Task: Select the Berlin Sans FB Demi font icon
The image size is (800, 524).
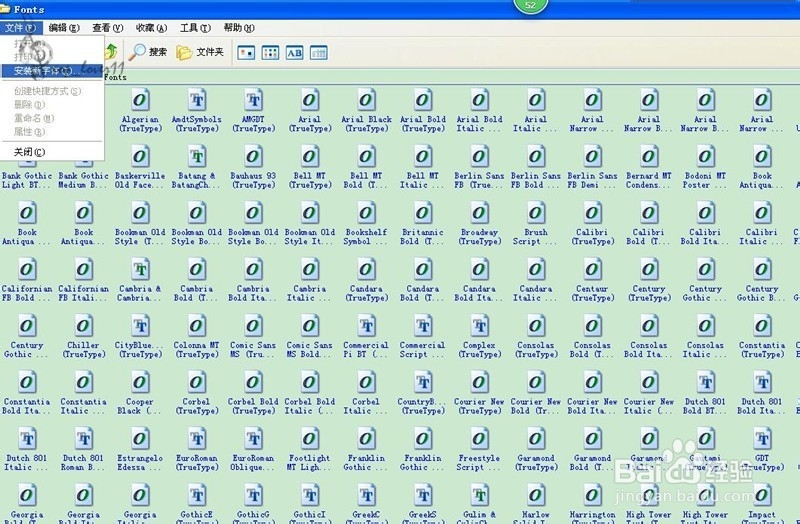Action: [x=592, y=156]
